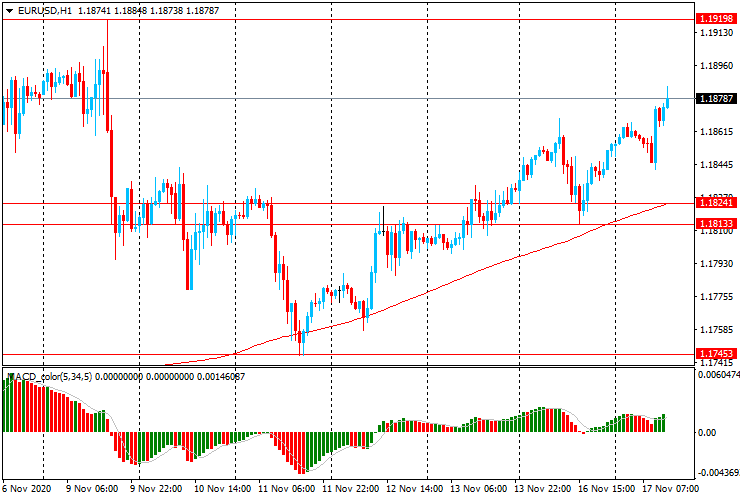Click the 1.18960 price axis value
Viewport: 740px width, 500px height.
coord(717,66)
